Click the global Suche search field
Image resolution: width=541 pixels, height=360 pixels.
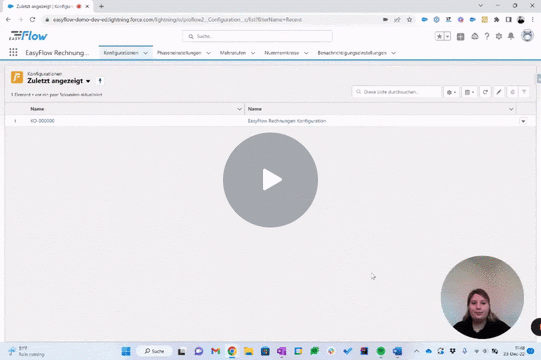(x=257, y=36)
